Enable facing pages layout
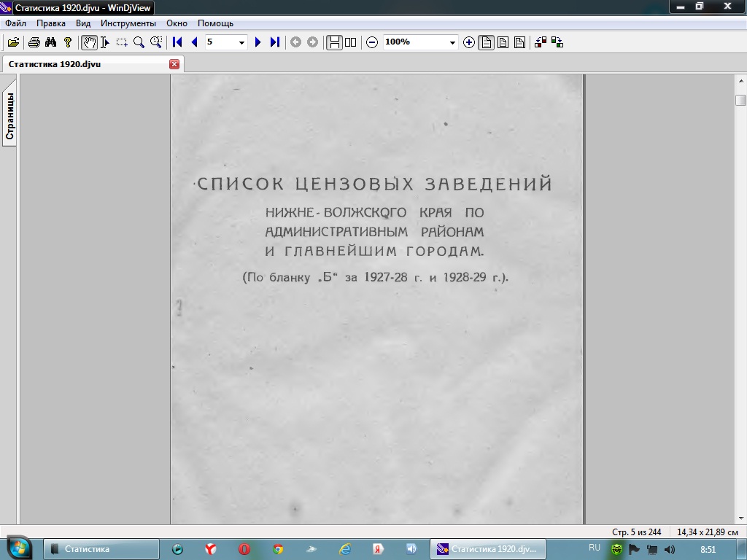The height and width of the screenshot is (560, 747). pyautogui.click(x=351, y=42)
